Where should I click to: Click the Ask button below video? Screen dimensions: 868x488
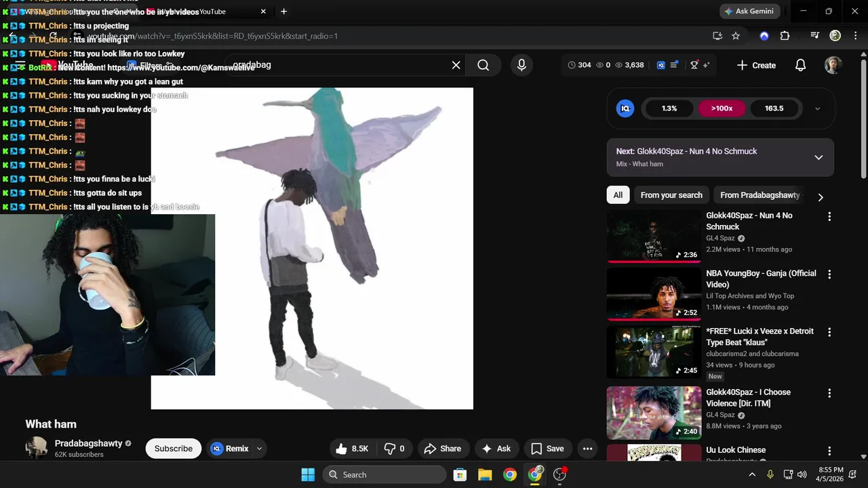click(x=496, y=449)
